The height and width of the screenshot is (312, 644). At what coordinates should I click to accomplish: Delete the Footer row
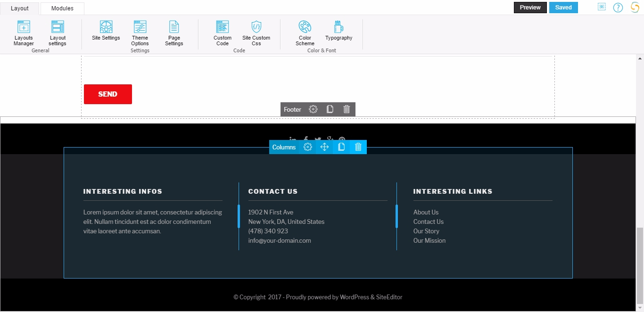pos(347,109)
